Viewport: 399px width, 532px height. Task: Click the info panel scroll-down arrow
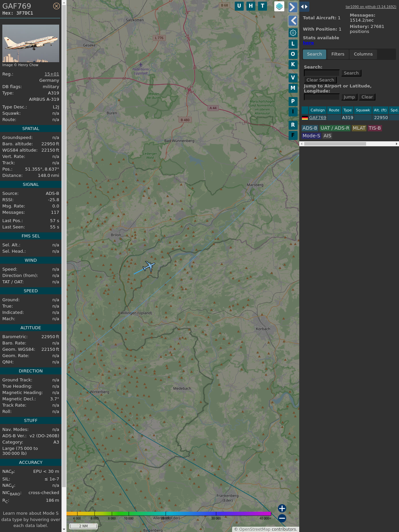(64, 529)
